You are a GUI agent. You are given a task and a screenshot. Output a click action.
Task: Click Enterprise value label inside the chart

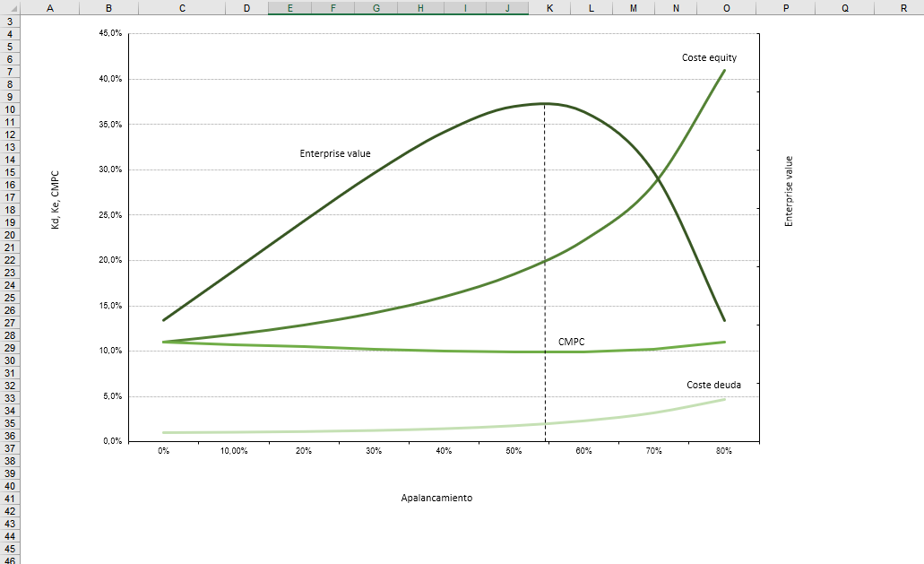(x=334, y=154)
